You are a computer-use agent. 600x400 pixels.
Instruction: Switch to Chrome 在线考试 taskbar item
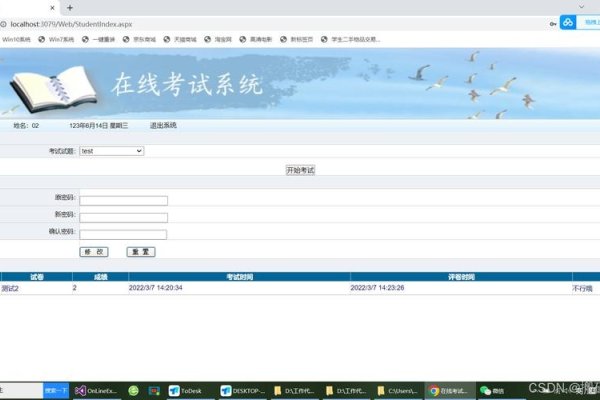click(x=449, y=391)
